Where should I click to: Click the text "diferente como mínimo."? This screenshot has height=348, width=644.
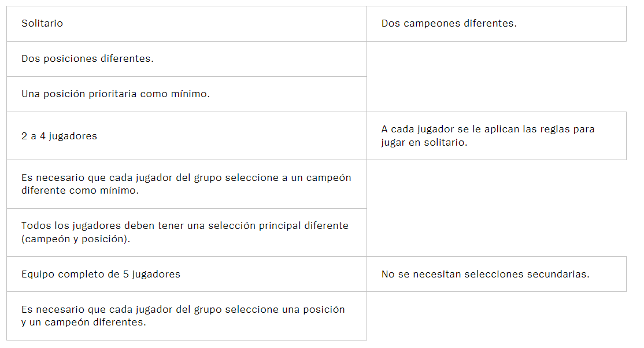pyautogui.click(x=80, y=191)
